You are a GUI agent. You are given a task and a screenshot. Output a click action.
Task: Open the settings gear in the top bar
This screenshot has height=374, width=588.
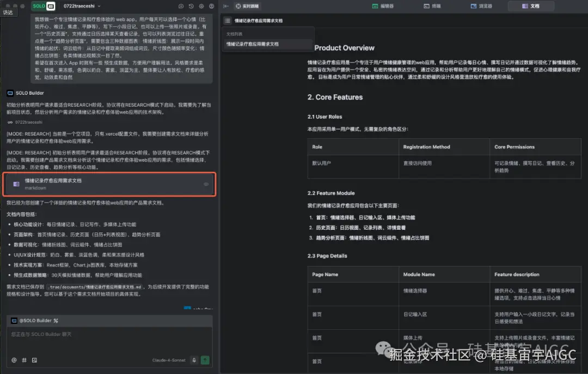[201, 6]
